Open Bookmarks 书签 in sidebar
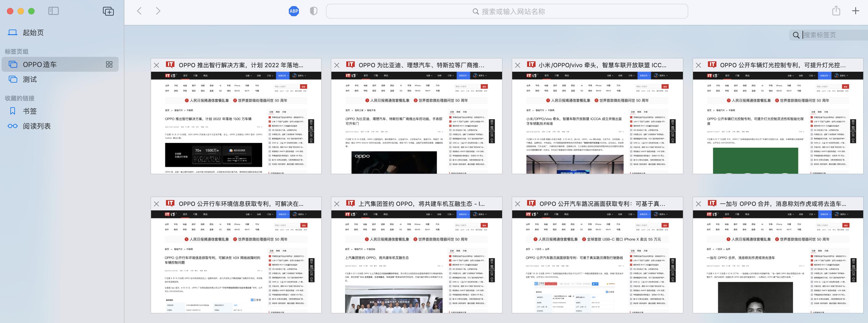The height and width of the screenshot is (323, 868). pyautogui.click(x=30, y=111)
